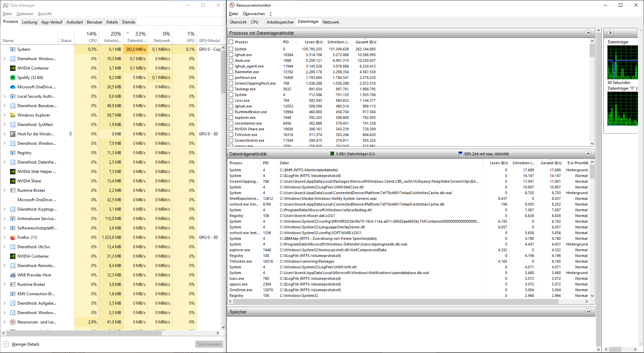Click the Task beenden button

coord(209,344)
